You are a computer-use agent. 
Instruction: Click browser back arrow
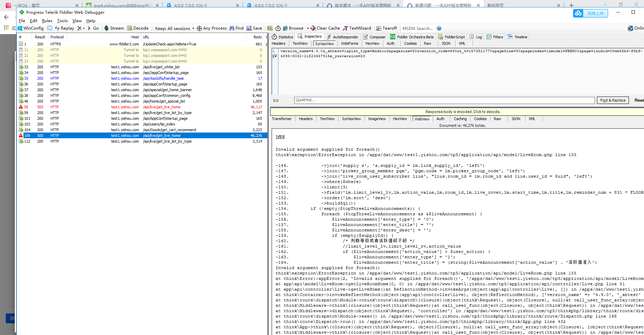coord(6,17)
